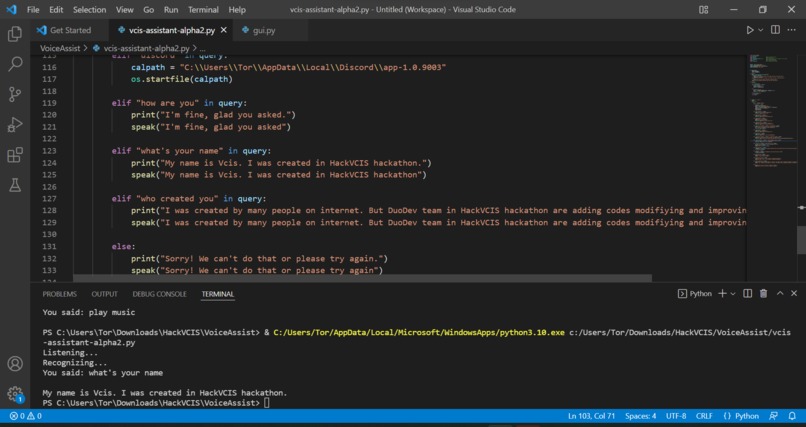Screen dimensions: 806x427
Task: Open the View menu
Action: tap(125, 10)
